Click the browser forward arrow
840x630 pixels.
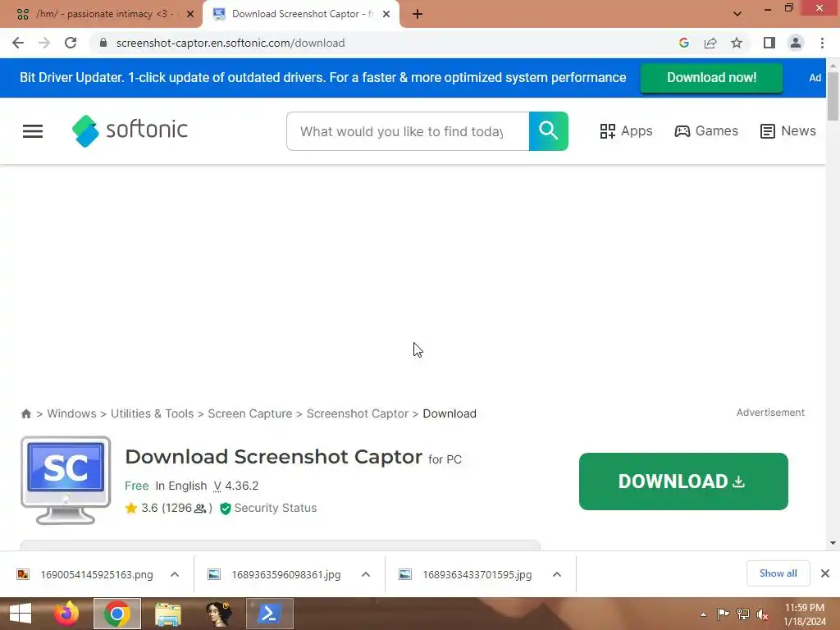click(44, 43)
